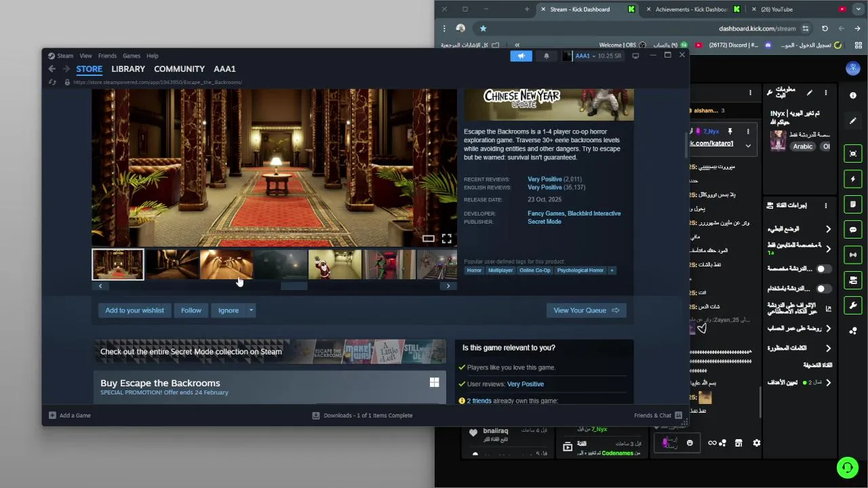Screen dimensions: 868x488
Task: Click Steam store URL address field
Action: pos(157,82)
